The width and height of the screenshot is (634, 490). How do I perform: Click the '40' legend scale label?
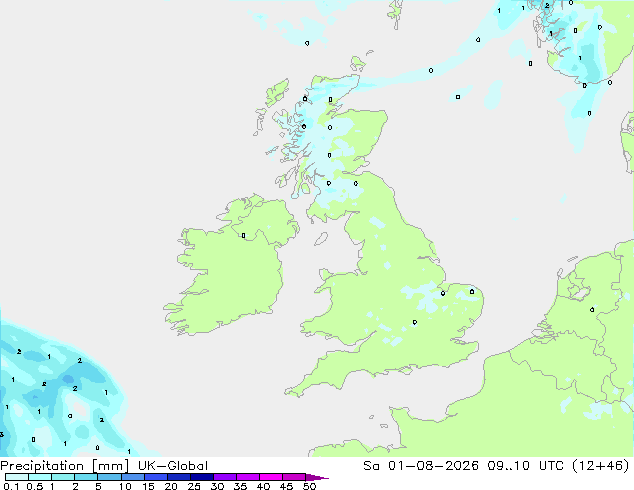click(x=263, y=486)
